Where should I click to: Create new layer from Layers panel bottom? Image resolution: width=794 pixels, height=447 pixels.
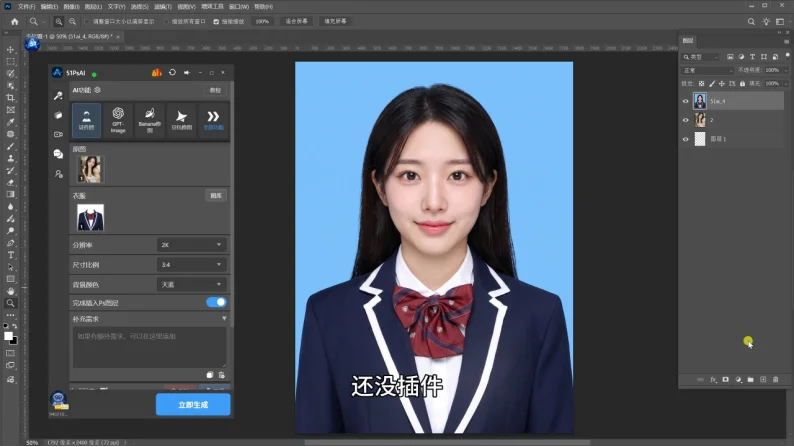[763, 379]
